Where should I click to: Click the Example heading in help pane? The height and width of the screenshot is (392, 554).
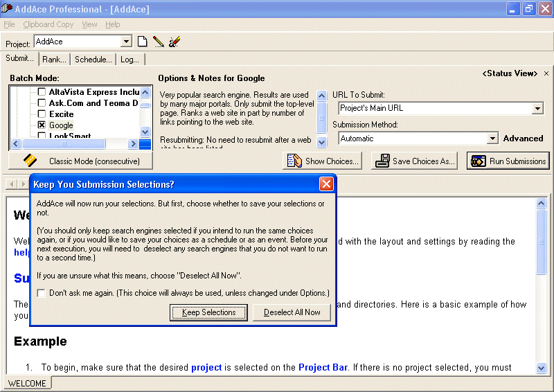pos(40,341)
